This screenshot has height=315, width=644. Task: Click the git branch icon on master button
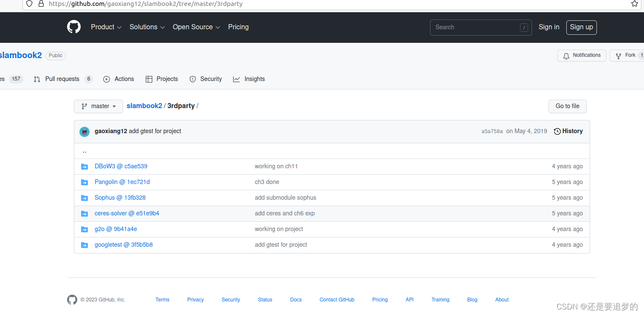[x=84, y=106]
